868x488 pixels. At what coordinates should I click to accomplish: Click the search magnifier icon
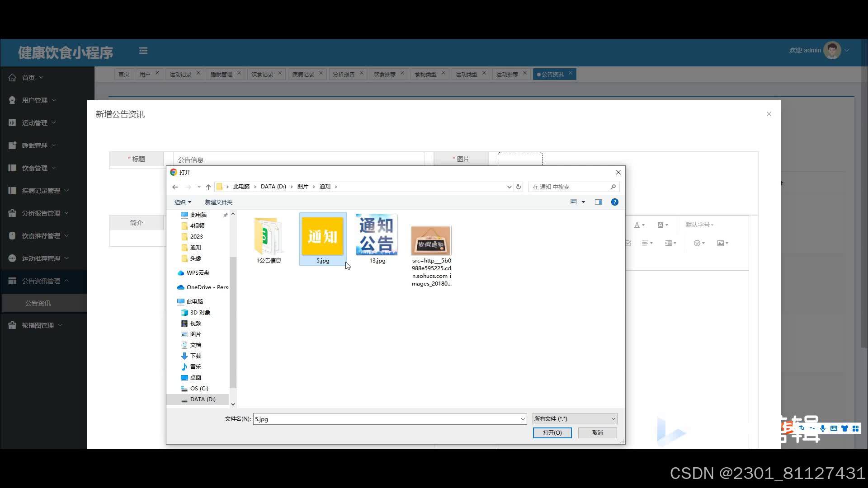point(613,187)
